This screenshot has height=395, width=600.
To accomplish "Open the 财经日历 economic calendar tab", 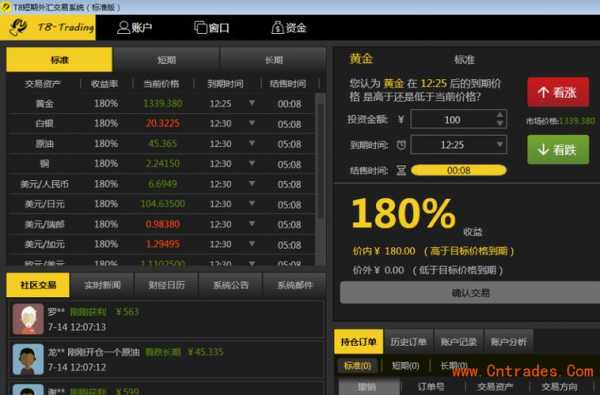I will click(166, 285).
